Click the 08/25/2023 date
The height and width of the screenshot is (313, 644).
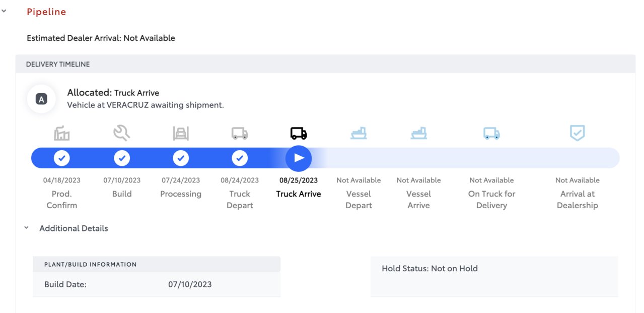(299, 180)
